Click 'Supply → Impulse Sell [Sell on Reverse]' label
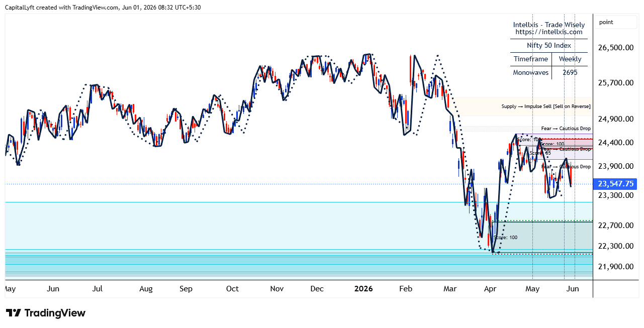Image resolution: width=644 pixels, height=328 pixels. click(546, 106)
